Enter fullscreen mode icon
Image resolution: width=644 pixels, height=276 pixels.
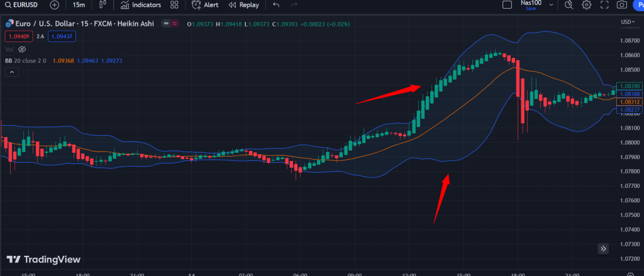point(604,5)
